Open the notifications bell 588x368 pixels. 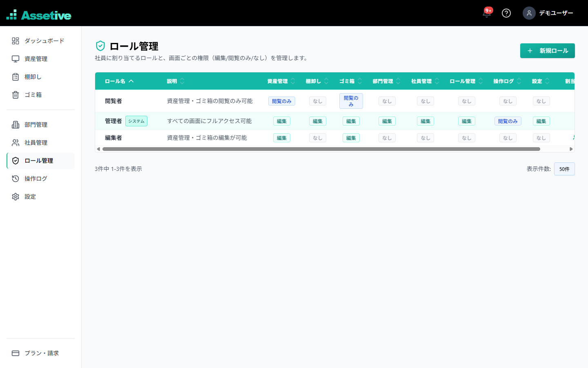(486, 13)
